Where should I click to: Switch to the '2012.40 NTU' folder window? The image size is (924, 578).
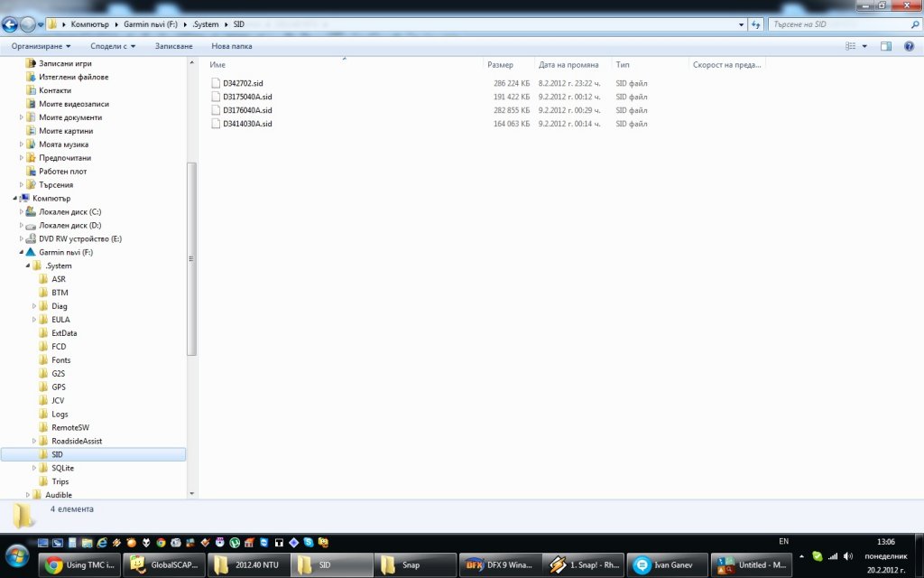pyautogui.click(x=248, y=565)
